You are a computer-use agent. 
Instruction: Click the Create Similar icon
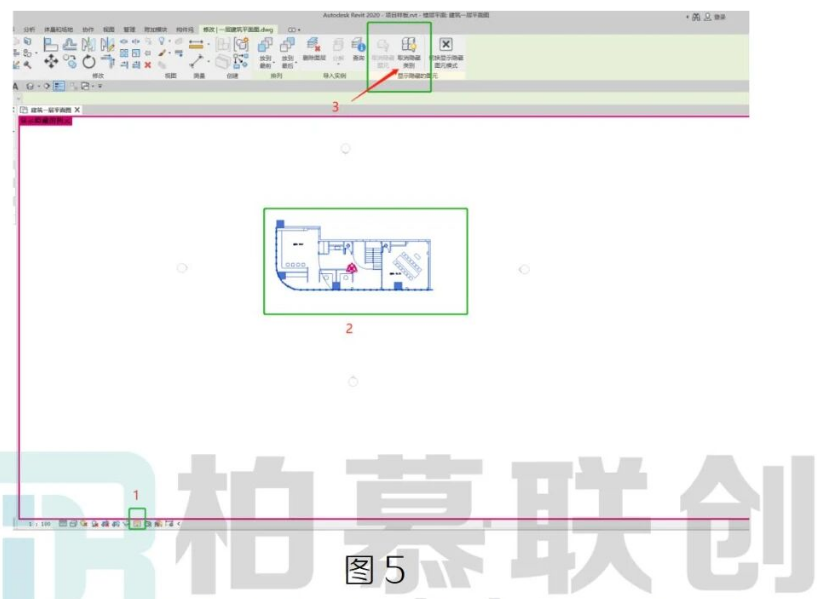(x=241, y=61)
